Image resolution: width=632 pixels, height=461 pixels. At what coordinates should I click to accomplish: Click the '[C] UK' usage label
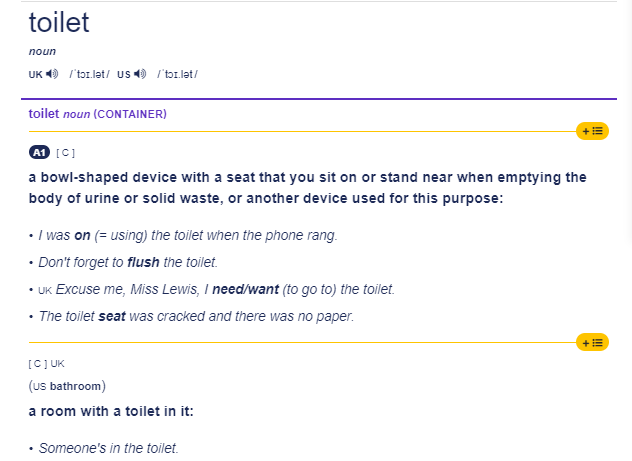[x=46, y=364]
